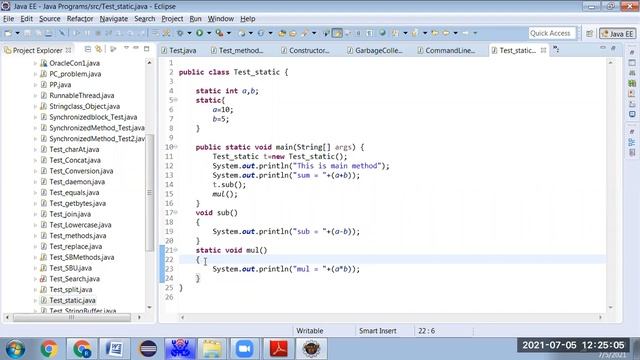This screenshot has height=360, width=640.
Task: Collapse the sub method at line 17
Action: [176, 212]
